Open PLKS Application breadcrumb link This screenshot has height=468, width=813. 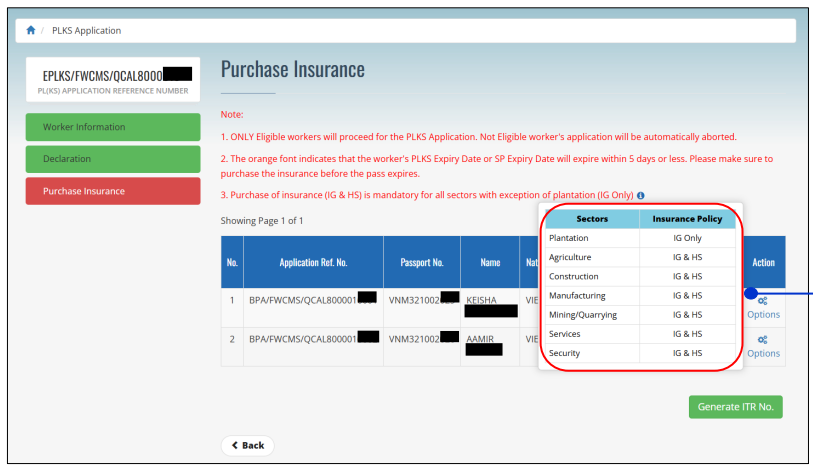pyautogui.click(x=86, y=31)
